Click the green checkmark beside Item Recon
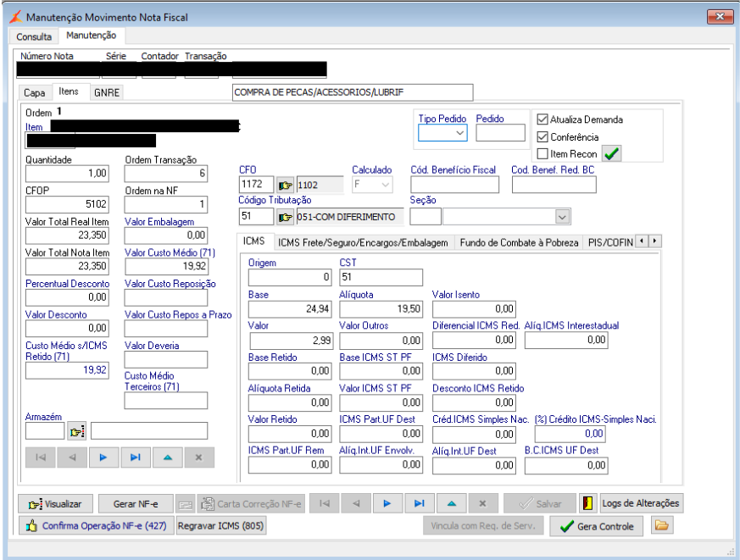 (612, 153)
